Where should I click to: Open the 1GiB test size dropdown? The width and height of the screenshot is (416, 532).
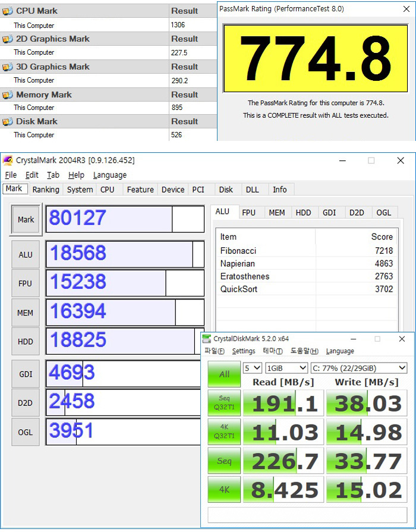pos(286,368)
